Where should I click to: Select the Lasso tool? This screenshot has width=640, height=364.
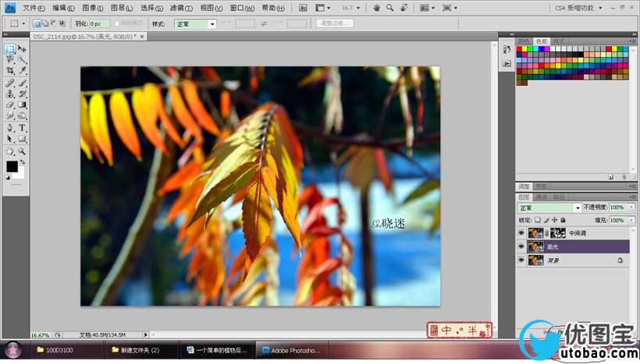pyautogui.click(x=10, y=59)
